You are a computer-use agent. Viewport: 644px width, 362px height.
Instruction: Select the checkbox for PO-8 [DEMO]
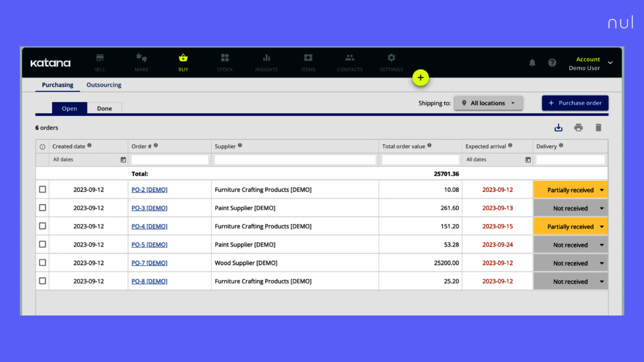43,281
